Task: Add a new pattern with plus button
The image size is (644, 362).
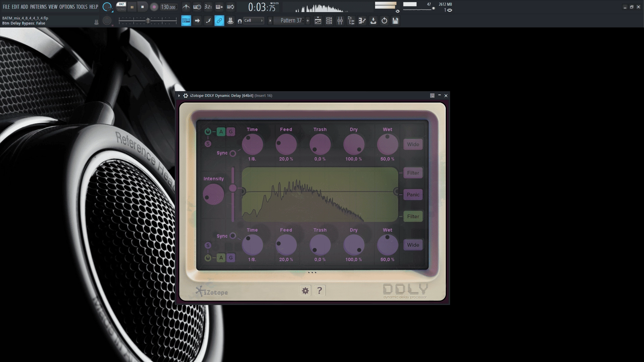Action: click(x=308, y=21)
